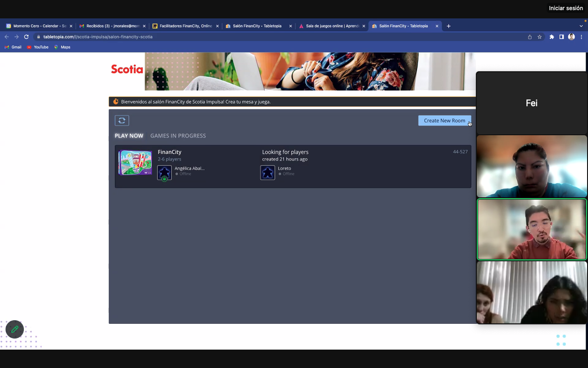Toggle the browser side panel
588x368 pixels.
click(x=561, y=37)
